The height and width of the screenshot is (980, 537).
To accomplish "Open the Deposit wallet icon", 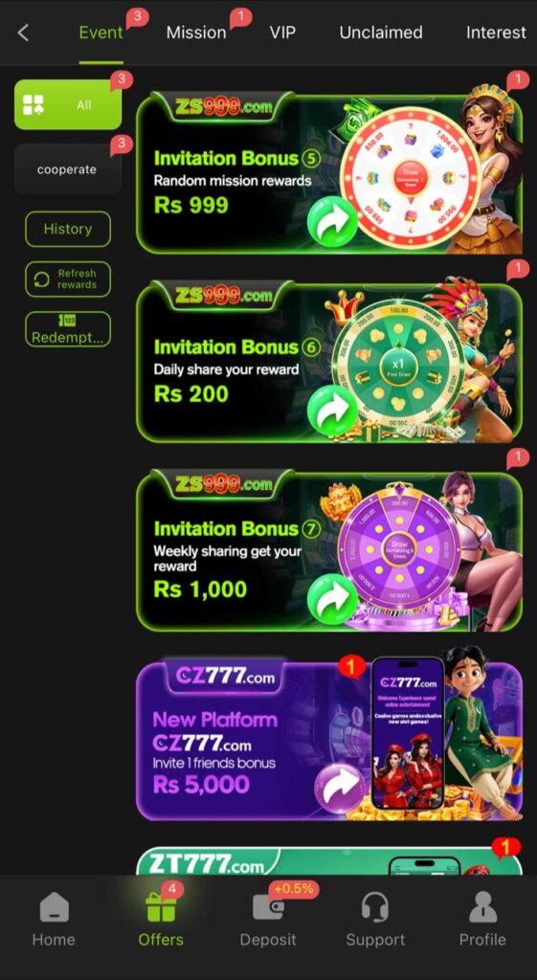I will pos(268,907).
